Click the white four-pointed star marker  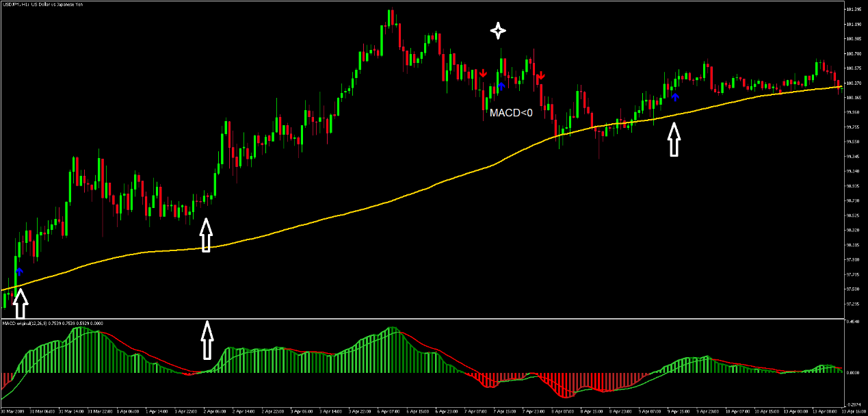(498, 29)
